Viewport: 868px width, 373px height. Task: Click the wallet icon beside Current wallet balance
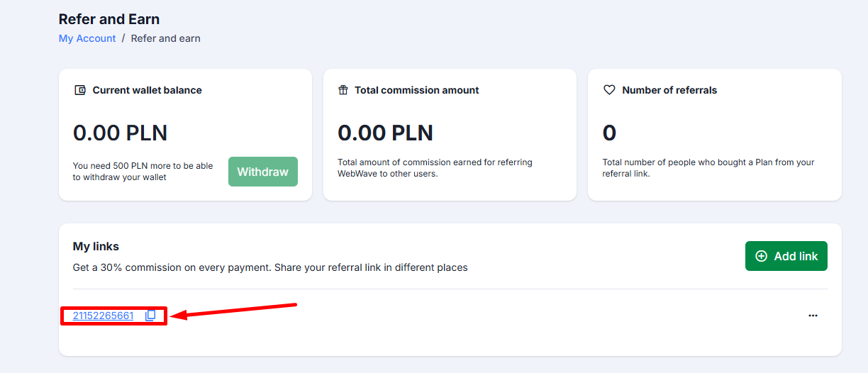pos(80,90)
